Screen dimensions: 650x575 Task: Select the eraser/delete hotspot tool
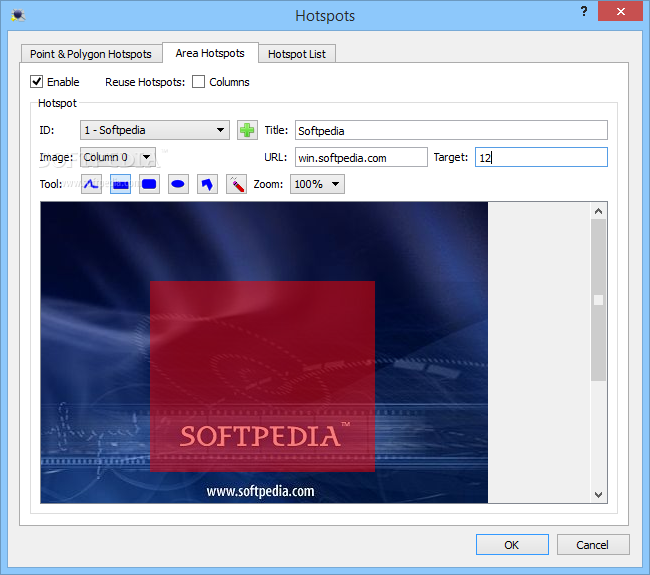coord(236,184)
